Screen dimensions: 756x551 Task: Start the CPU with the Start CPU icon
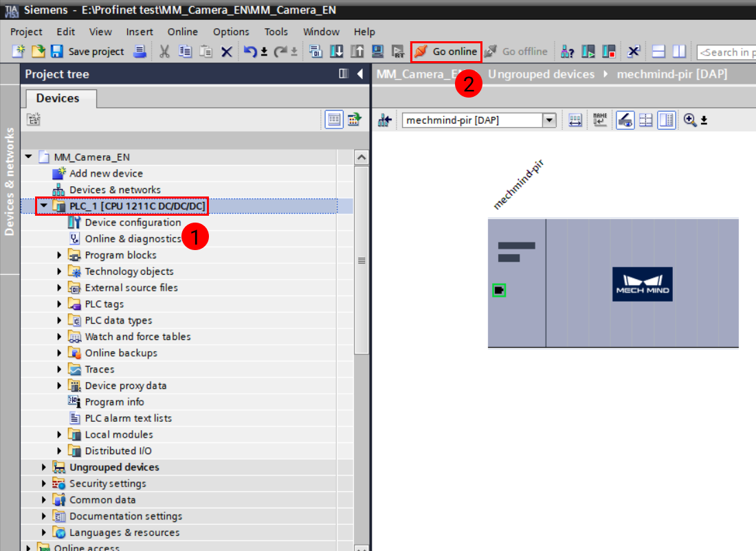click(x=588, y=52)
